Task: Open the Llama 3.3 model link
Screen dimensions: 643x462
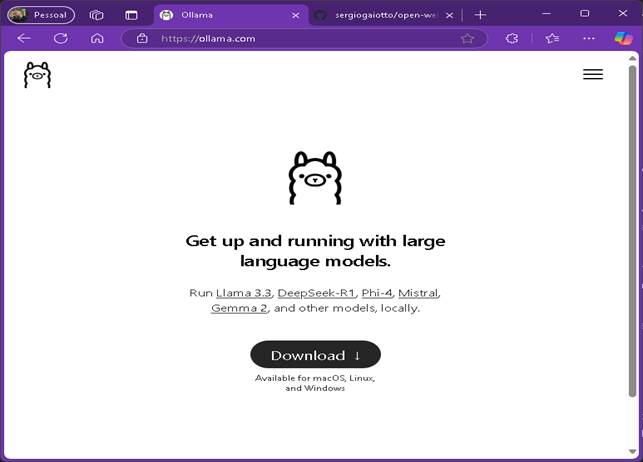Action: pos(244,293)
